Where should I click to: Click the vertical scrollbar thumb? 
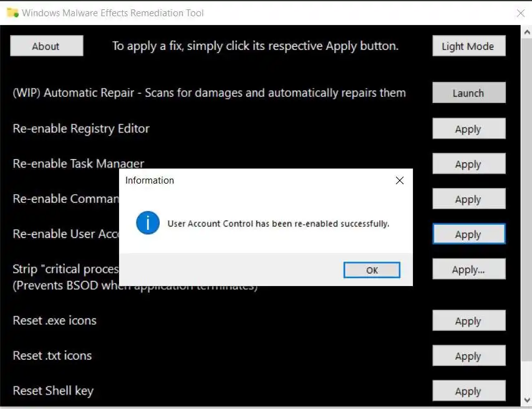click(x=526, y=200)
